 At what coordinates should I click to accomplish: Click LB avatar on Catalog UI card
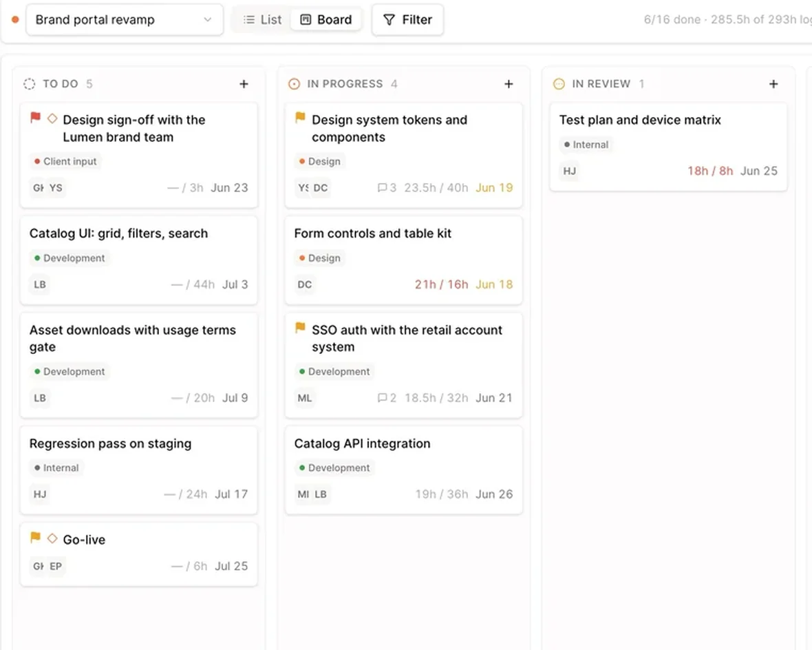40,284
